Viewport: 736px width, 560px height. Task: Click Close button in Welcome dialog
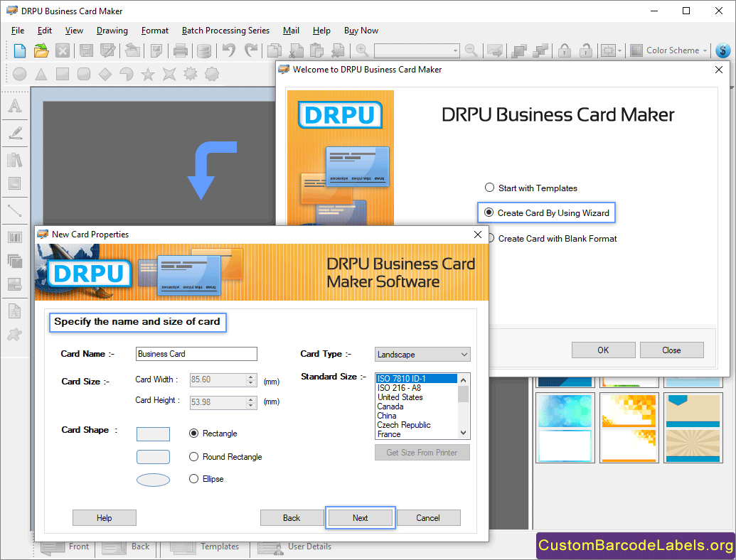coord(672,350)
